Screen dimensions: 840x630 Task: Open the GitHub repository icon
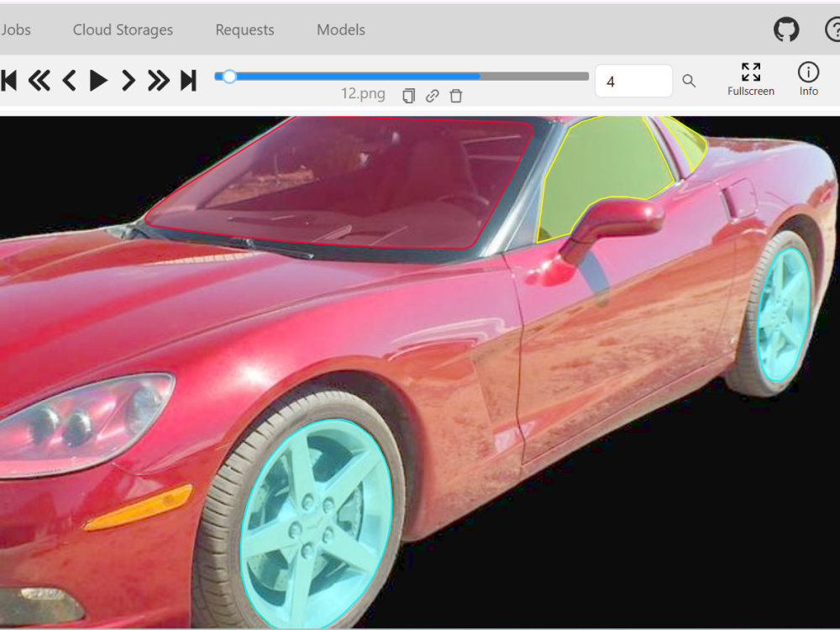[x=786, y=29]
